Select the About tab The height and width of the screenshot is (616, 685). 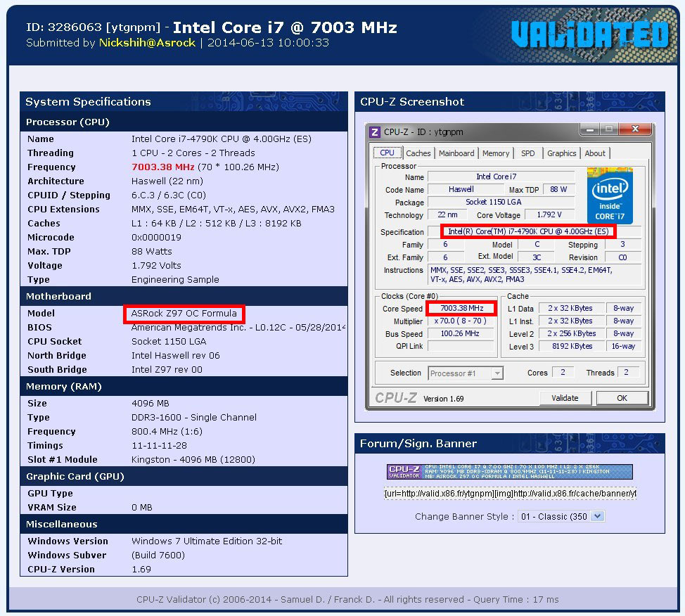point(595,153)
